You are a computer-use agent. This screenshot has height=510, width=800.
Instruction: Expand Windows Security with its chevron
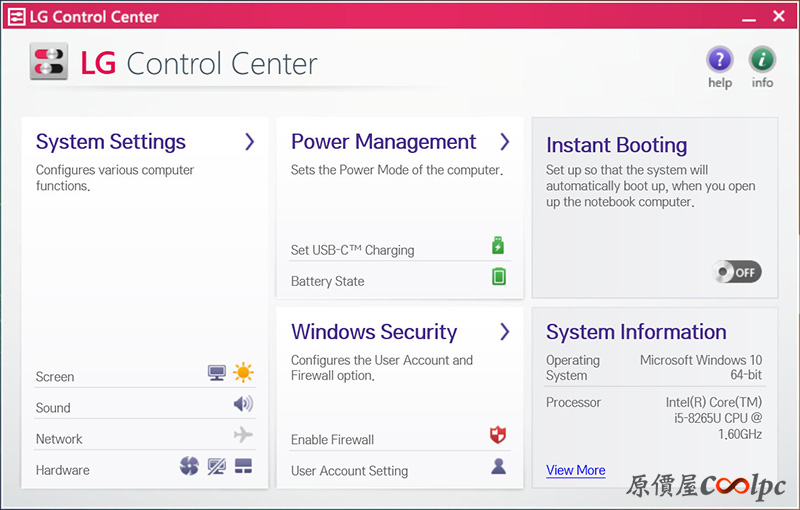[505, 332]
